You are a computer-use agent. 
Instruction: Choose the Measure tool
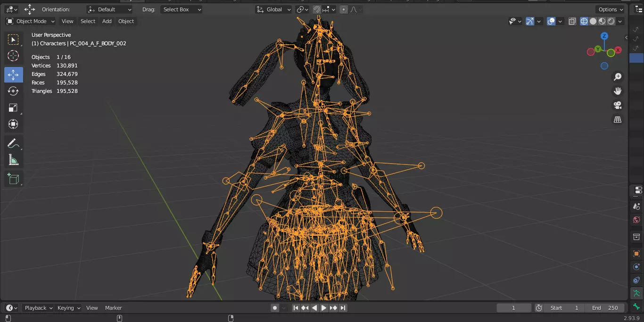(13, 160)
